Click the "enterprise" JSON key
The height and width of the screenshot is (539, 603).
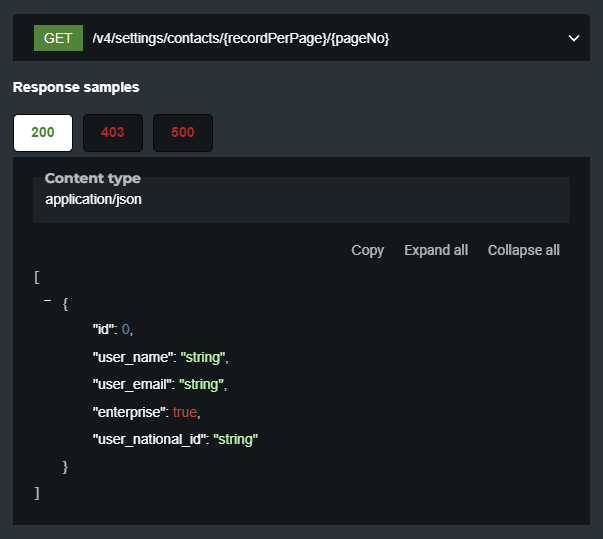129,411
